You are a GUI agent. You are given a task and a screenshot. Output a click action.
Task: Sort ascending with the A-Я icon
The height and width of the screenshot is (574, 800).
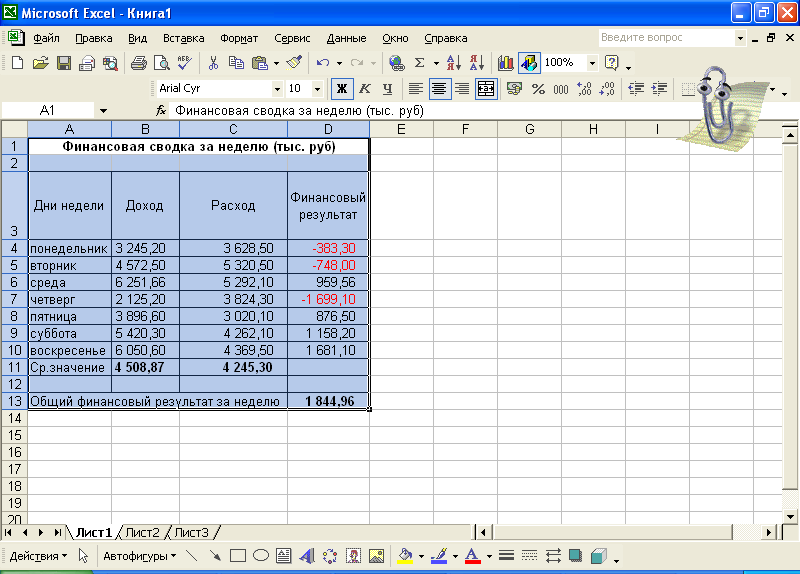(454, 63)
